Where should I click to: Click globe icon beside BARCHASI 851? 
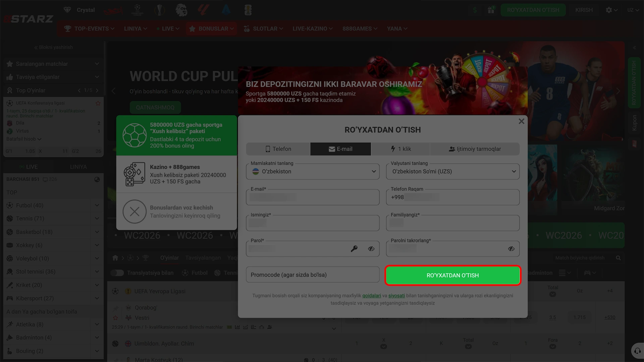pyautogui.click(x=97, y=179)
